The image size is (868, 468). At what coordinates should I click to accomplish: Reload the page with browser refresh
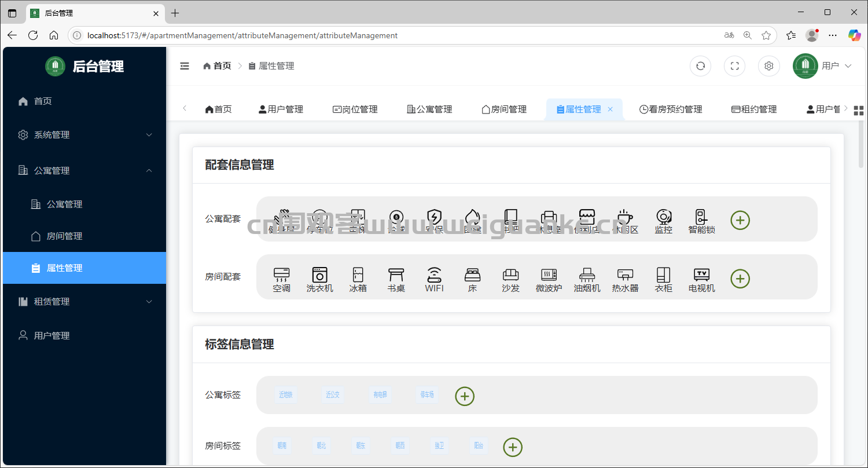[x=33, y=35]
